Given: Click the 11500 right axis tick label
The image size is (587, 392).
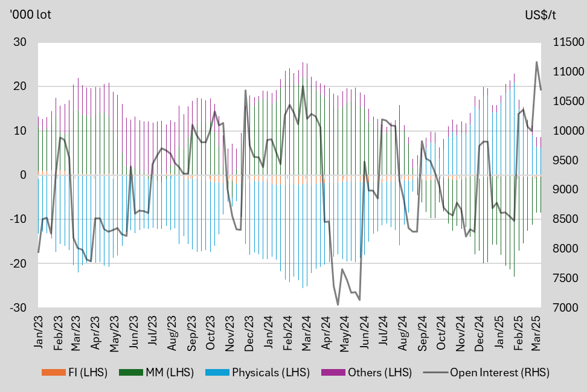Looking at the screenshot, I should point(563,42).
